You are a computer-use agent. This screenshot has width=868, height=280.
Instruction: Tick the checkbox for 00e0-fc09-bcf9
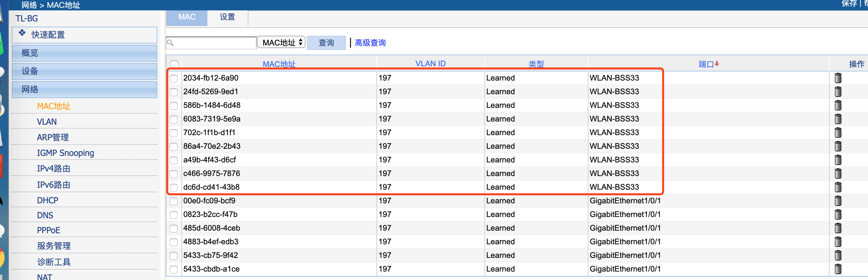(174, 201)
